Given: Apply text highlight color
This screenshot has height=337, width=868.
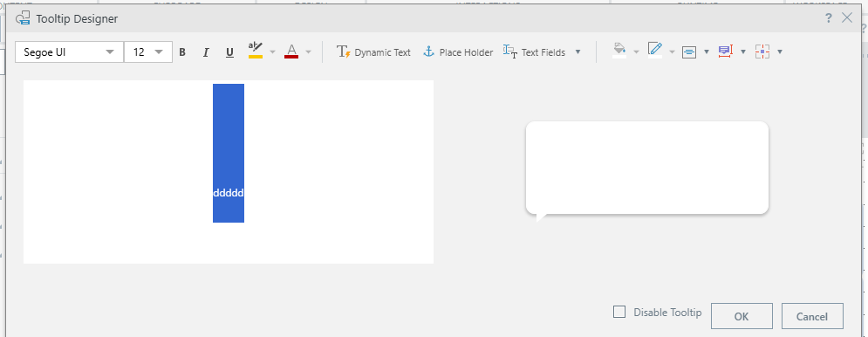Looking at the screenshot, I should pos(256,51).
